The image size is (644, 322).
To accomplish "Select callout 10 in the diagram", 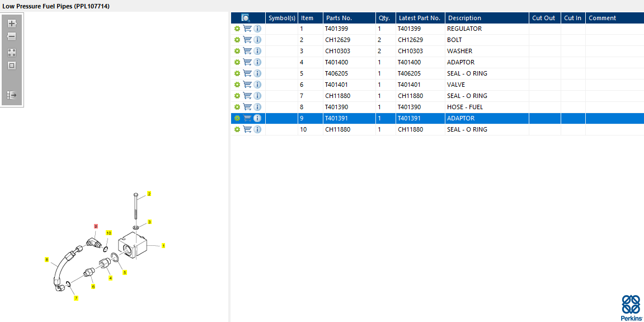I will pos(109,233).
